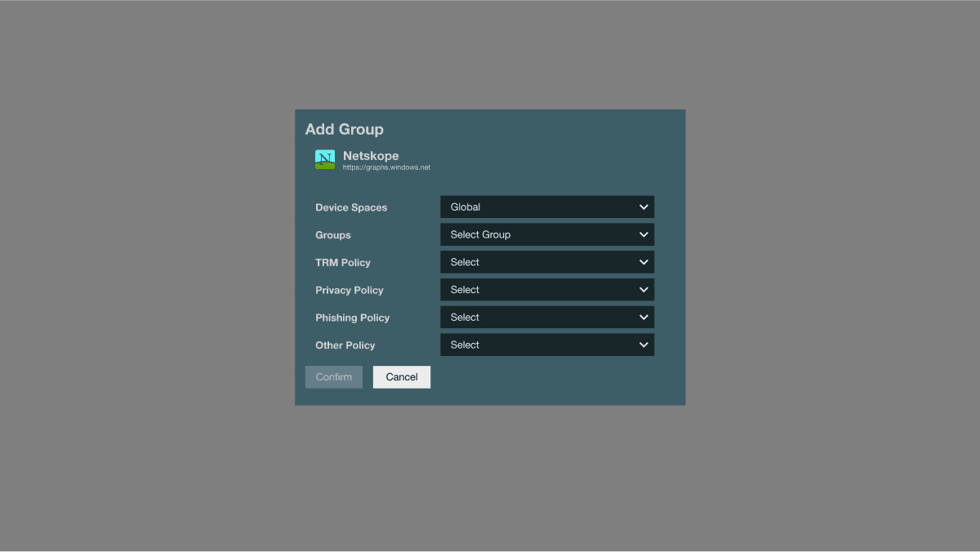Screen dimensions: 980x552
Task: Click the green-and-blue N app icon
Action: click(325, 160)
